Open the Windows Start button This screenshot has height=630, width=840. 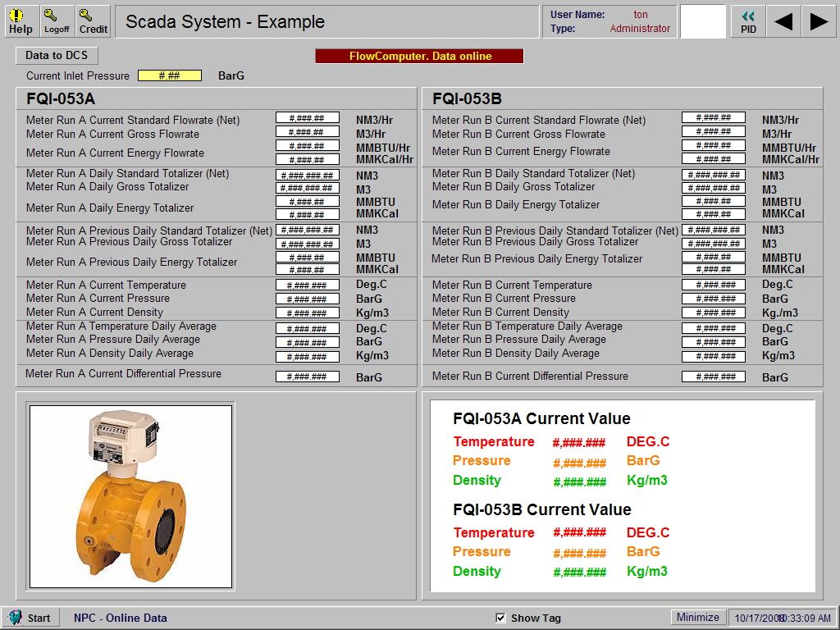pos(31,617)
